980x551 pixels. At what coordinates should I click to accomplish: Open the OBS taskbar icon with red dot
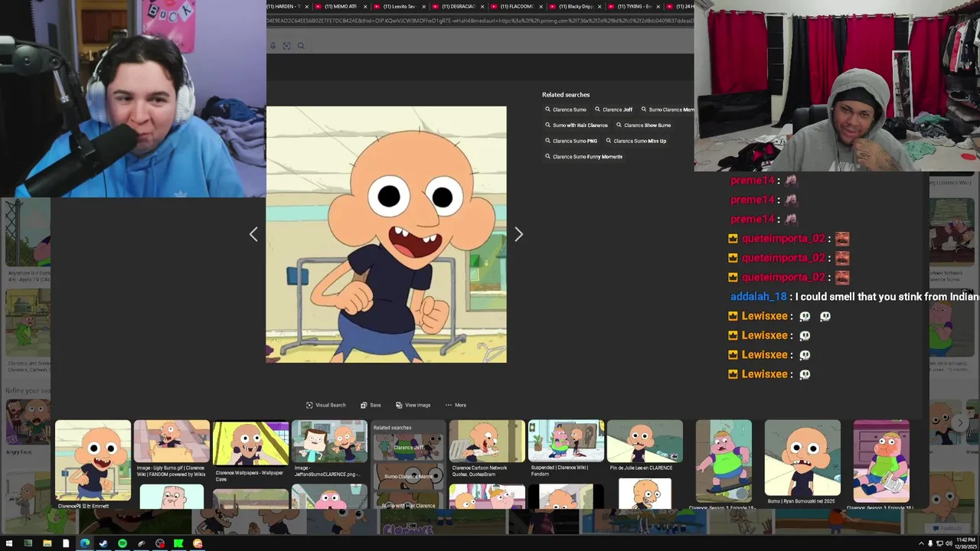pyautogui.click(x=160, y=544)
